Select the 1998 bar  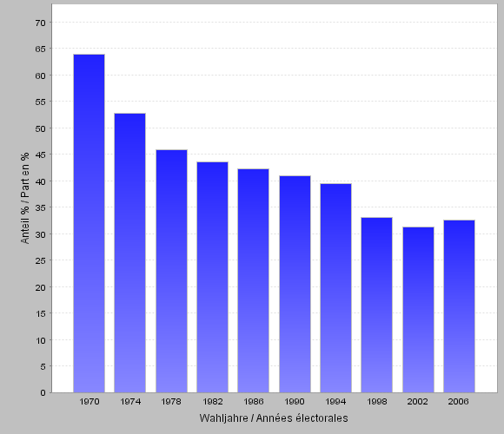click(377, 305)
